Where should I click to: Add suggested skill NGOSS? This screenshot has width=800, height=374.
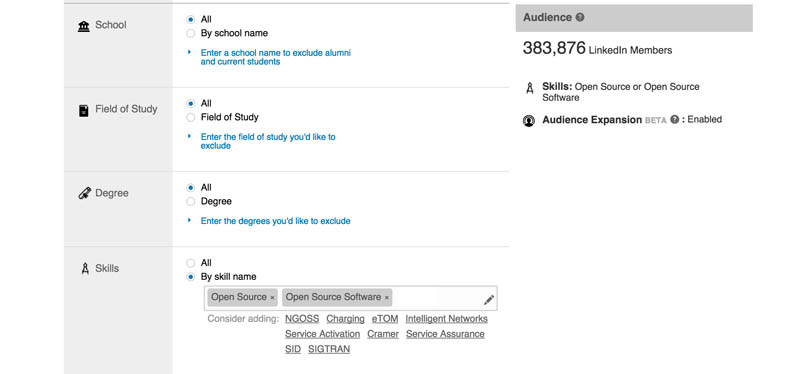point(302,319)
